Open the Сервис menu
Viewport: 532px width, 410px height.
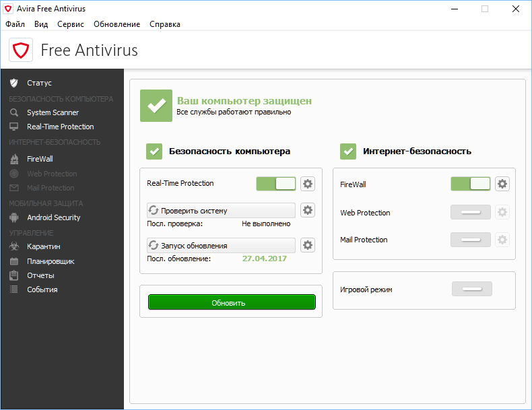click(71, 24)
